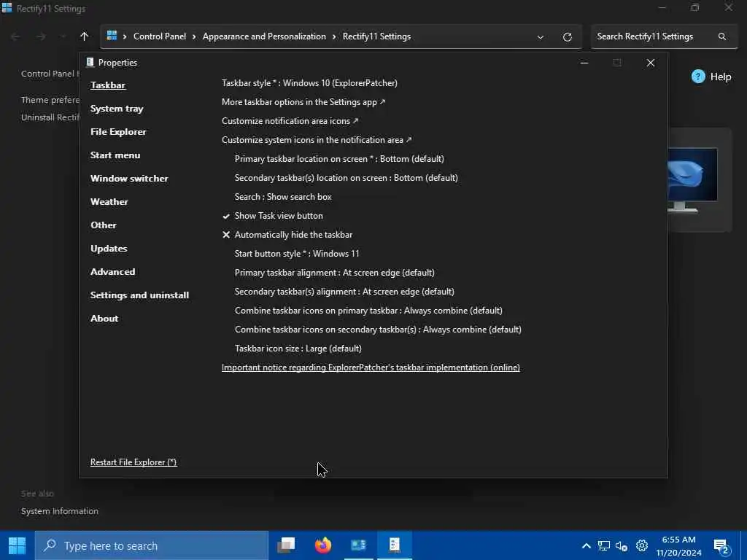This screenshot has height=560, width=747.
Task: Click the settings gear tray icon
Action: pyautogui.click(x=642, y=545)
